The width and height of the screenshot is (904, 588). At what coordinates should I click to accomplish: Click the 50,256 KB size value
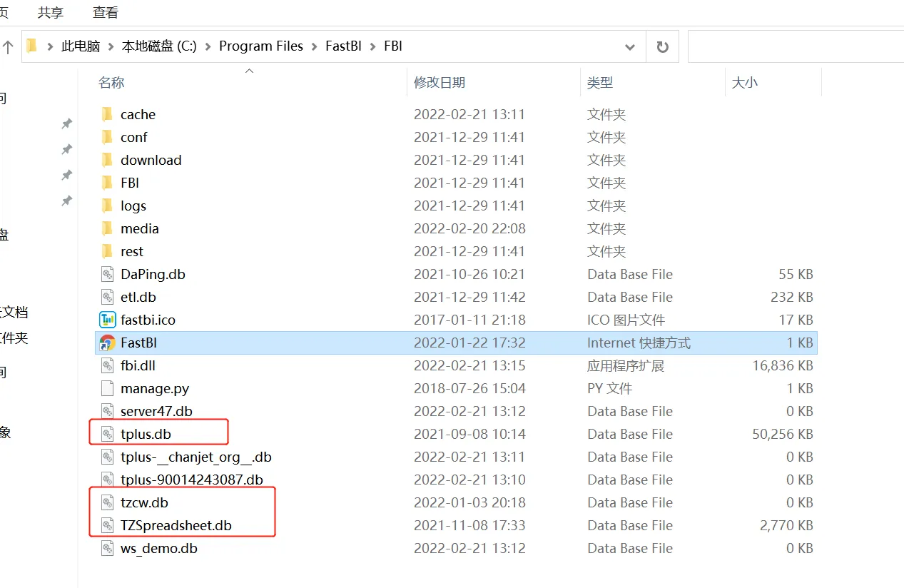[783, 434]
